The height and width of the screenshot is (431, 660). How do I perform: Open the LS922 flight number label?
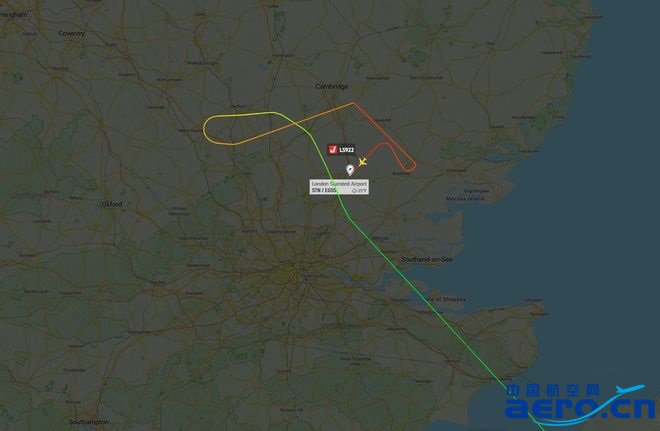[x=347, y=150]
